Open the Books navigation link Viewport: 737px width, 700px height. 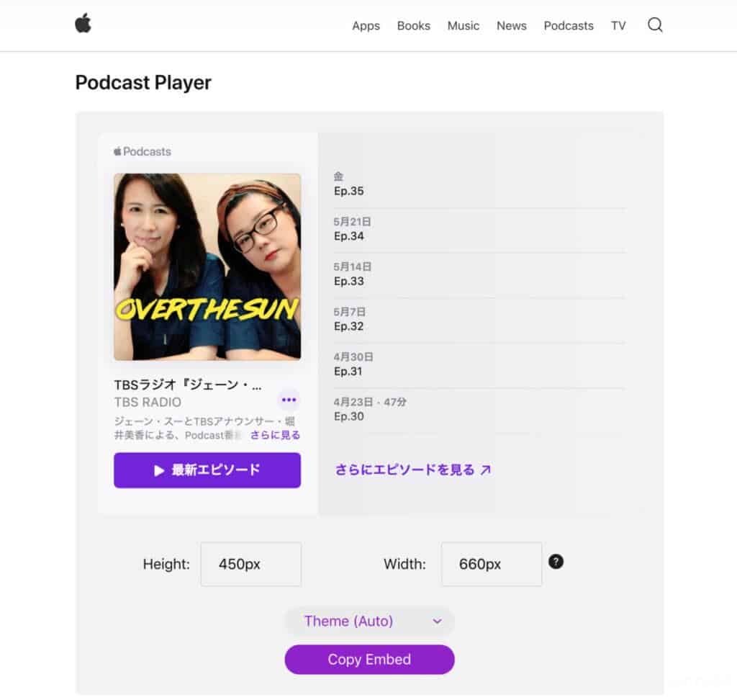(x=413, y=26)
